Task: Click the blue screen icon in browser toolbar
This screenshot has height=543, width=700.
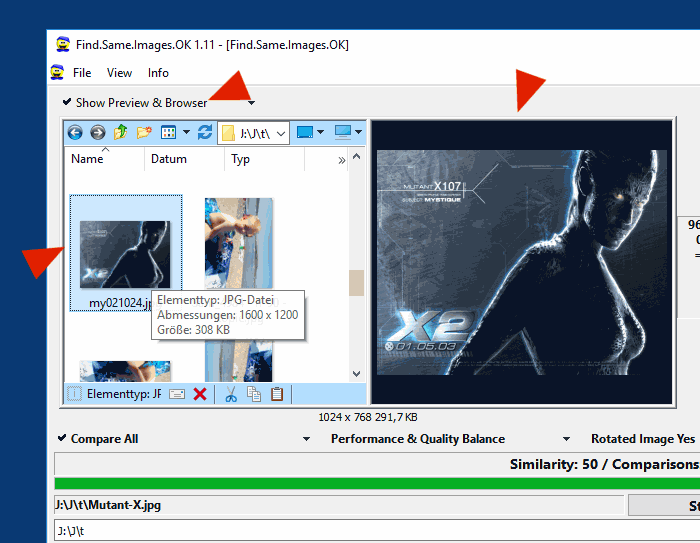Action: (305, 132)
